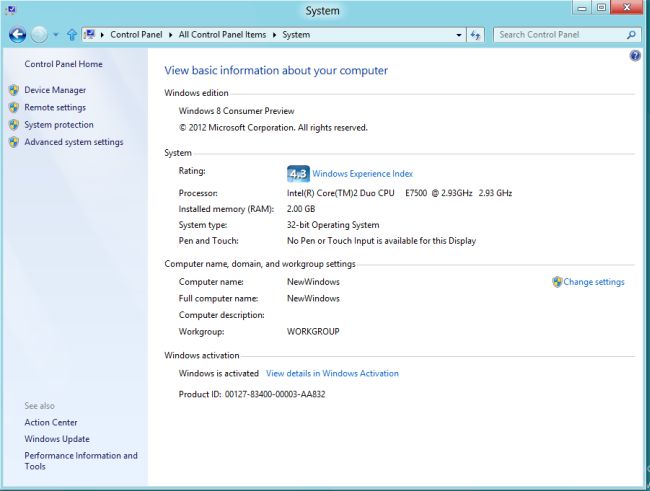Click the Product ID text 00127-83400-00003-AA832

point(275,394)
